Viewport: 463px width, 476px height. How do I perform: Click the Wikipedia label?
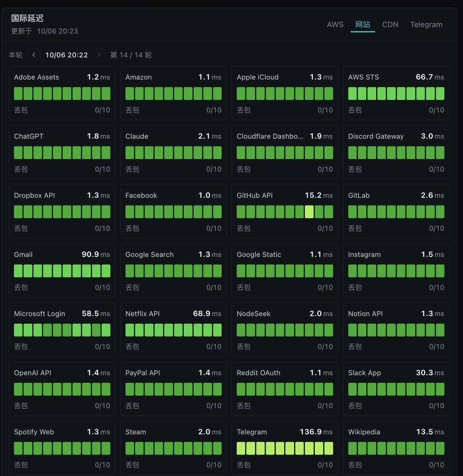click(364, 432)
